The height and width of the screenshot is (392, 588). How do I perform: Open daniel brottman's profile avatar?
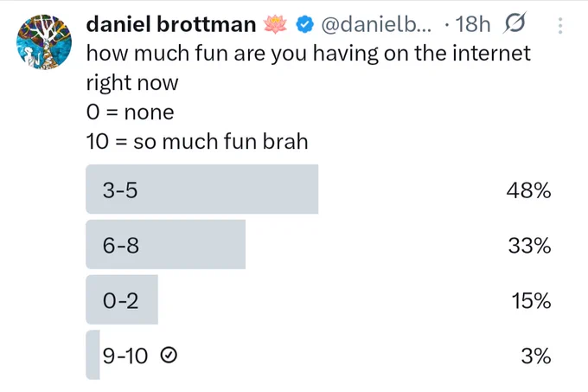point(44,42)
